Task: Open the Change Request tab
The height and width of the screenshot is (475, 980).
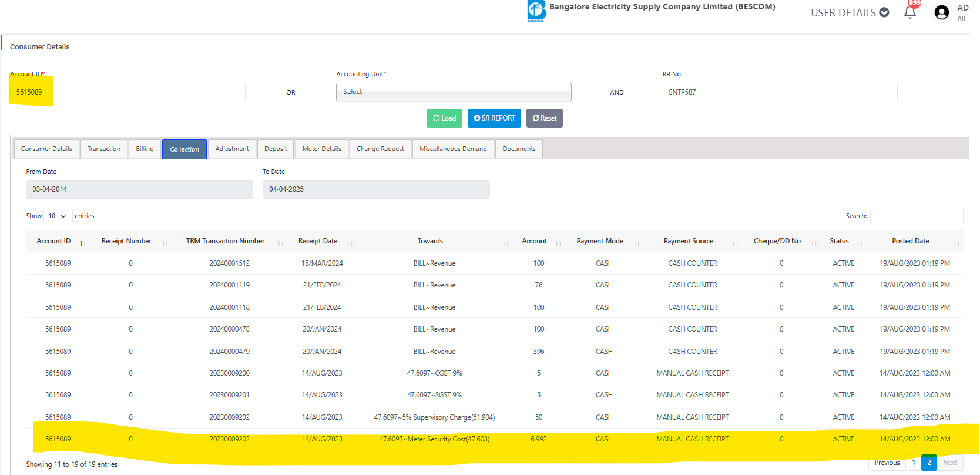Action: [x=380, y=149]
